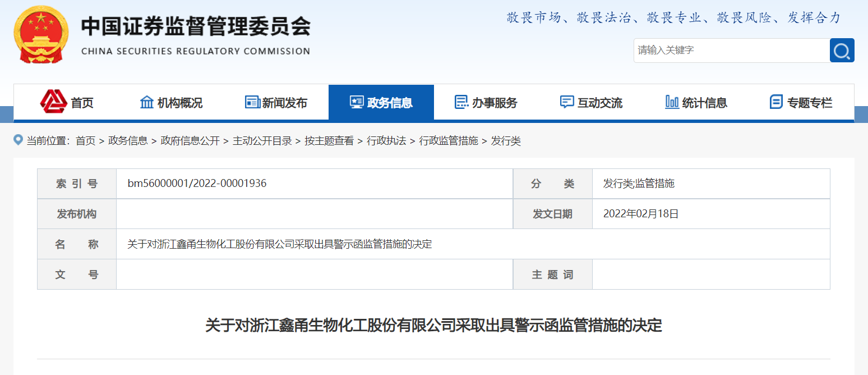Click 行政监管措施 breadcrumb link
The image size is (868, 375).
(449, 141)
